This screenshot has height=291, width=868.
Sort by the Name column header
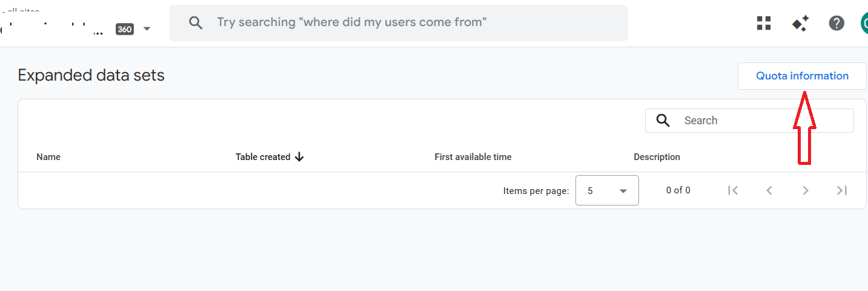click(48, 157)
